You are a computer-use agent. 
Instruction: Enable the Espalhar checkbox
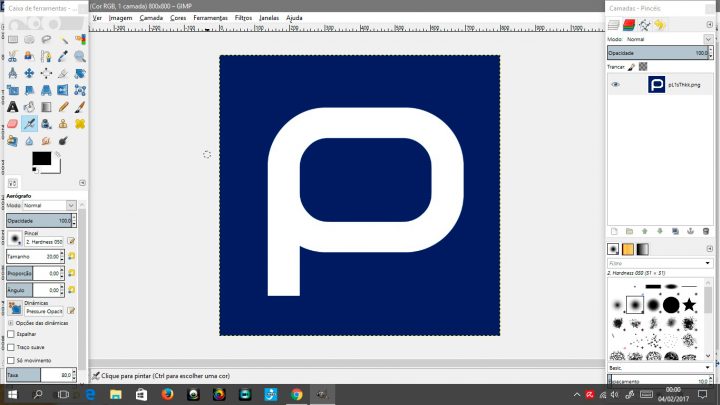point(11,334)
